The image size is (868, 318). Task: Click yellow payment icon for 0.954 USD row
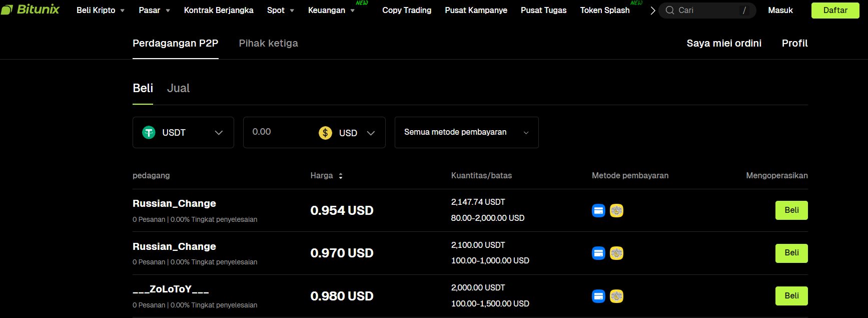(x=616, y=211)
